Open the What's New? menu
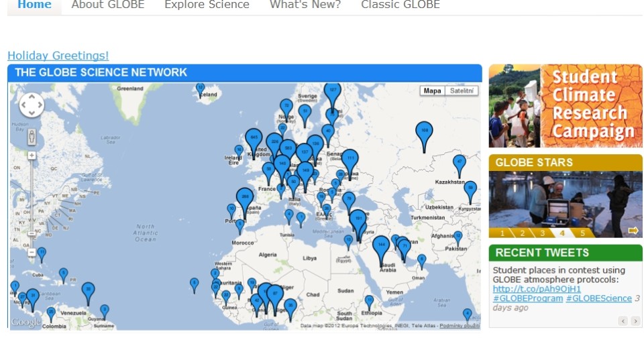 click(305, 5)
